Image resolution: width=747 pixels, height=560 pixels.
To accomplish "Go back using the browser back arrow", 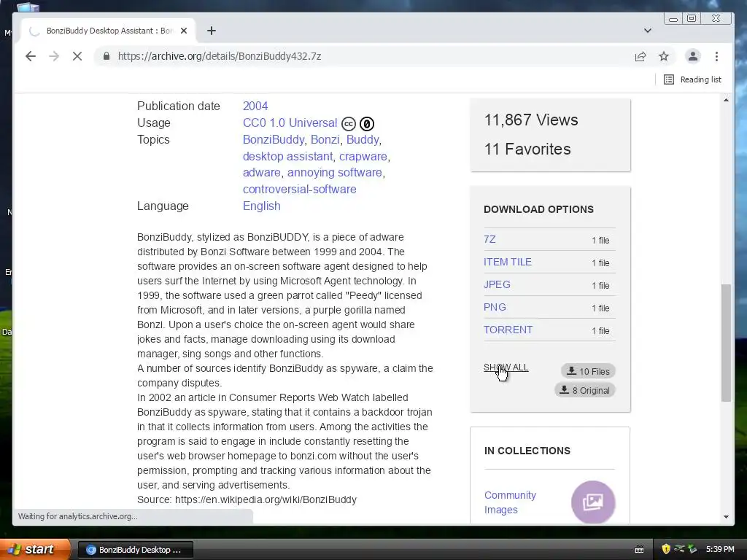I will point(31,56).
